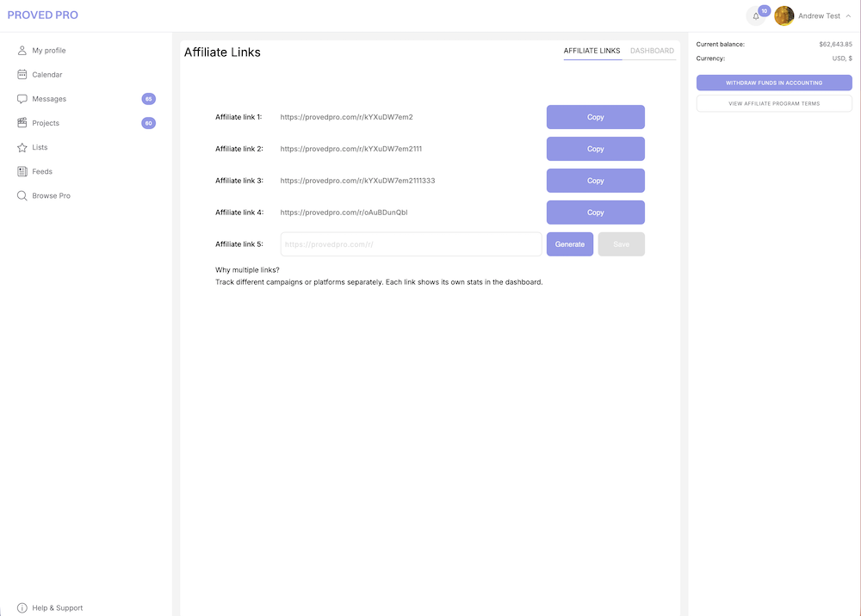Copy Affiliate link 1

click(x=595, y=116)
